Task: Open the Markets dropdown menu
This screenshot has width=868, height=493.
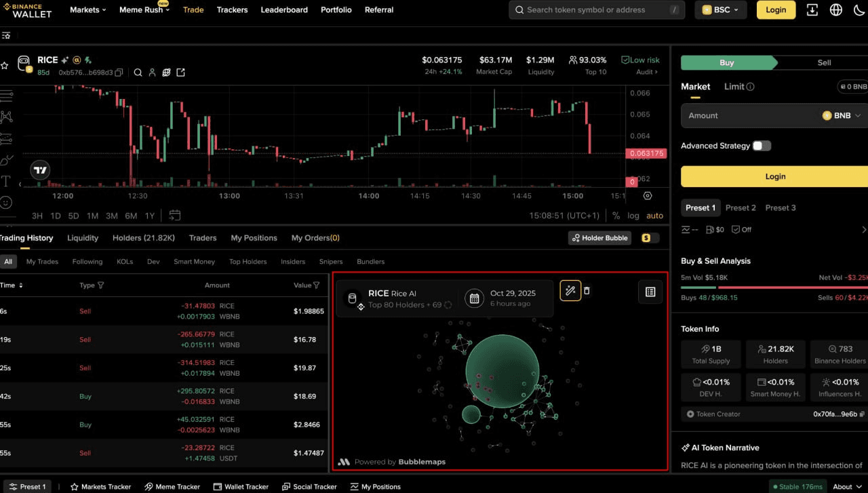Action: [89, 10]
